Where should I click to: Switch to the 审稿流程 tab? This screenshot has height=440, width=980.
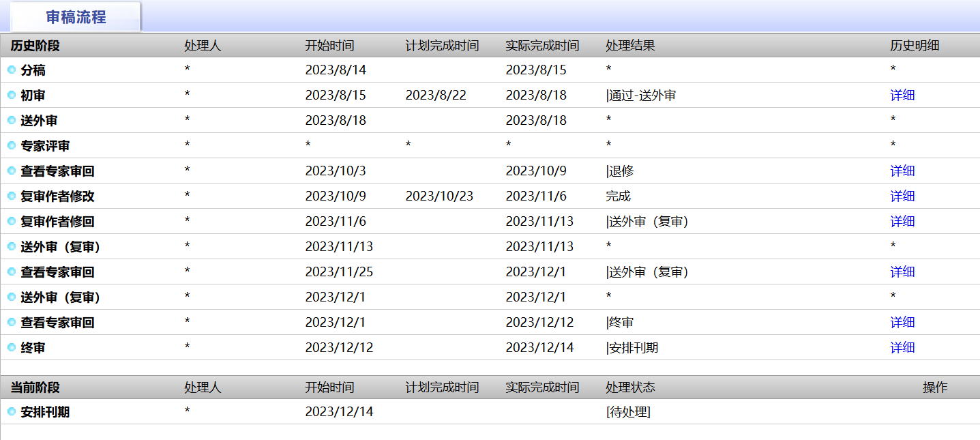click(x=76, y=17)
